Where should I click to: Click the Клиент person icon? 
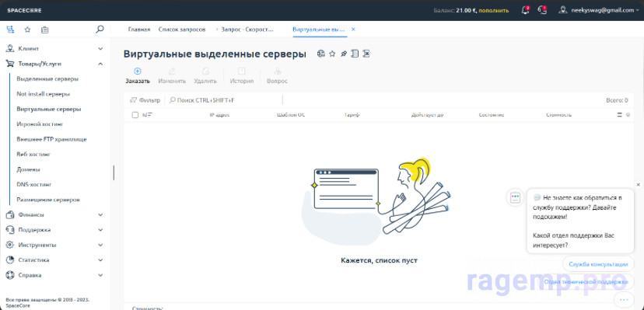[x=10, y=48]
